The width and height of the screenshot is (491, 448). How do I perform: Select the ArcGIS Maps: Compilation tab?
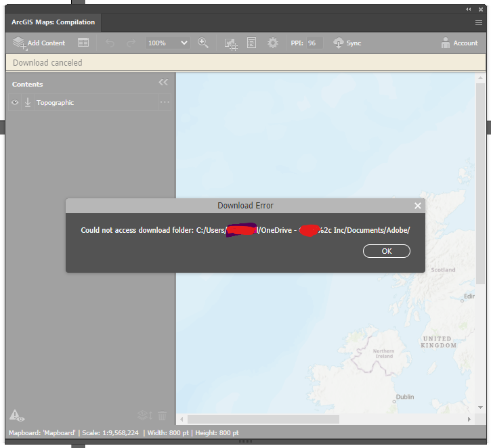(x=53, y=22)
